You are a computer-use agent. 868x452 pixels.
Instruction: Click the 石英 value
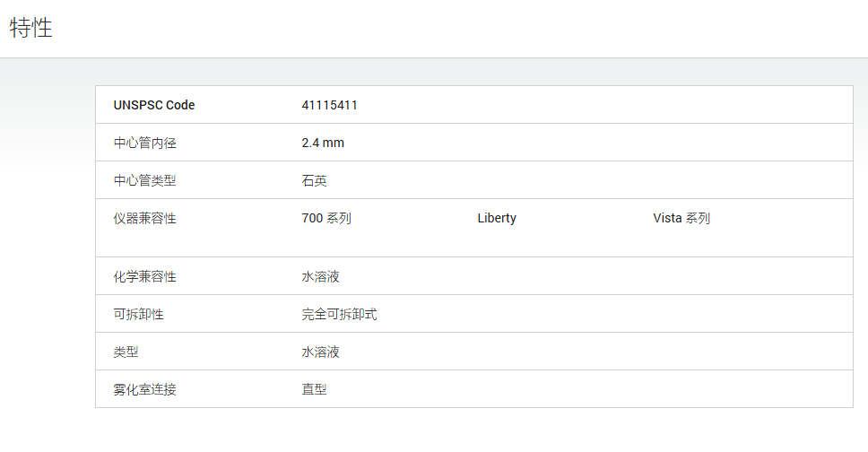click(x=315, y=180)
